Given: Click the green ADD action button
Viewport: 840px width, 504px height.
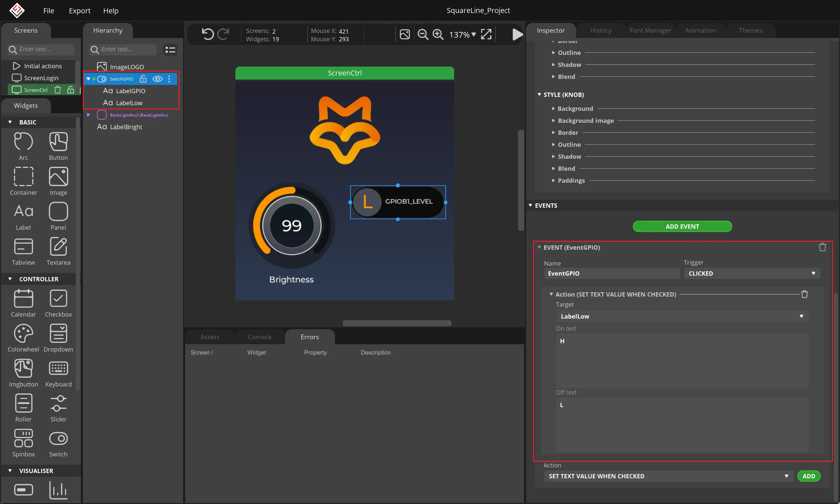Looking at the screenshot, I should [809, 476].
